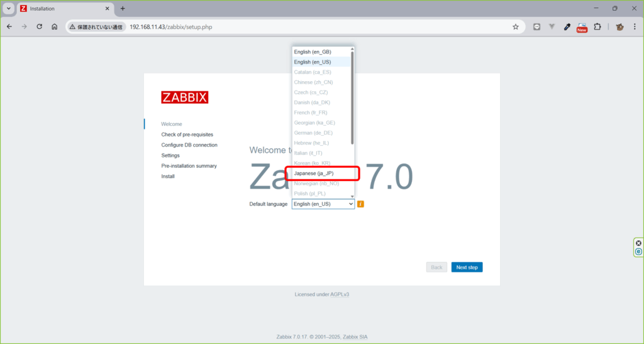Click the disabled Back button
The image size is (644, 344).
[x=436, y=267]
